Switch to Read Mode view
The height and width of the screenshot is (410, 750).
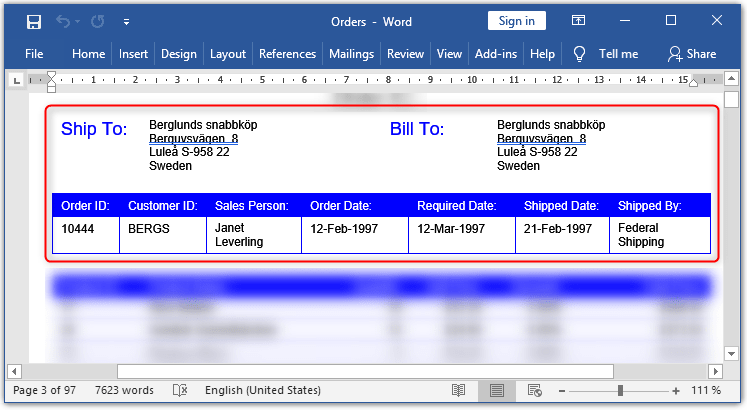pos(458,390)
